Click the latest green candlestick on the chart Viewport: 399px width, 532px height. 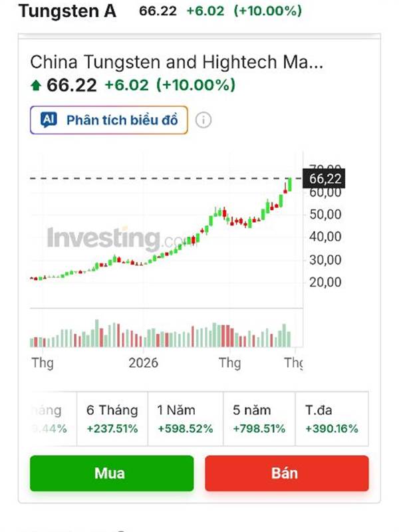(289, 184)
